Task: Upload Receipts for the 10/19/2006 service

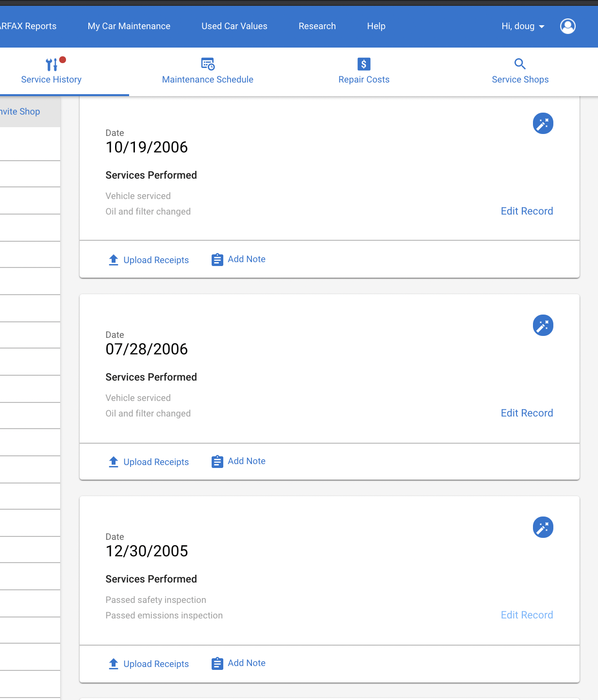Action: (149, 260)
